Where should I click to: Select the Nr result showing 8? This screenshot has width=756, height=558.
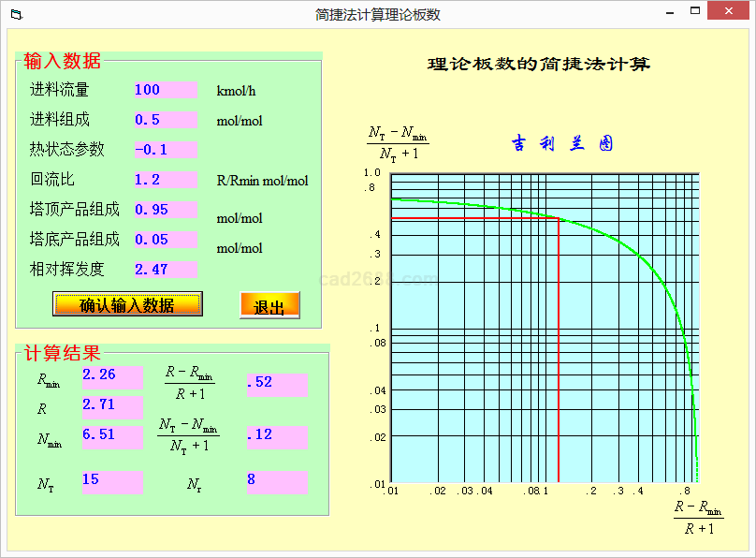tap(276, 482)
